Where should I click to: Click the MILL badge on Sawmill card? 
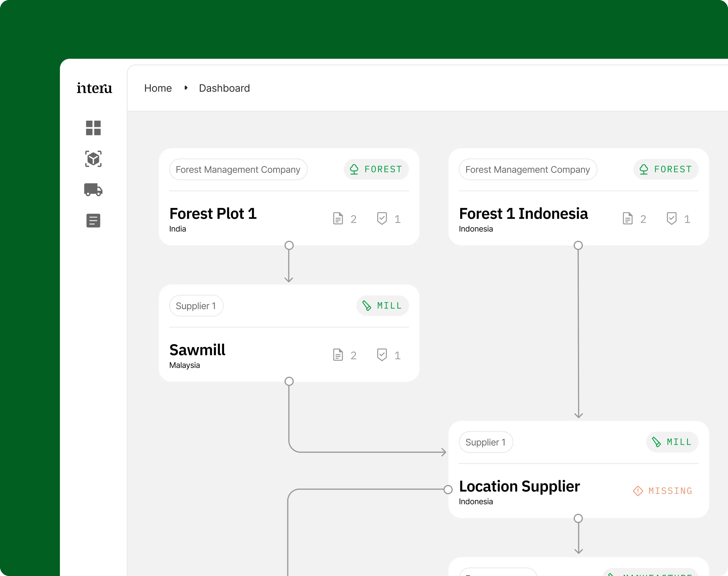tap(382, 306)
